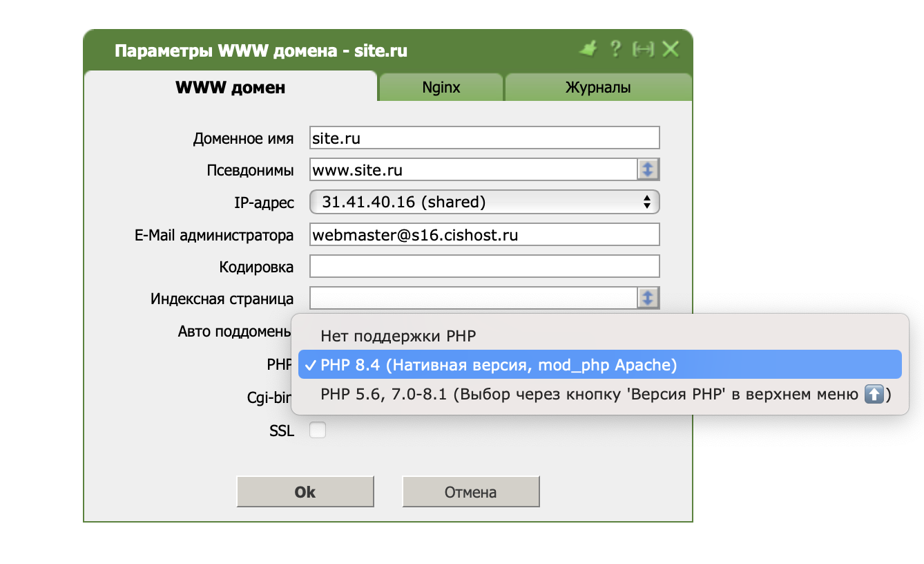Enable the SSL checkbox
The width and height of the screenshot is (924, 564).
pyautogui.click(x=318, y=431)
